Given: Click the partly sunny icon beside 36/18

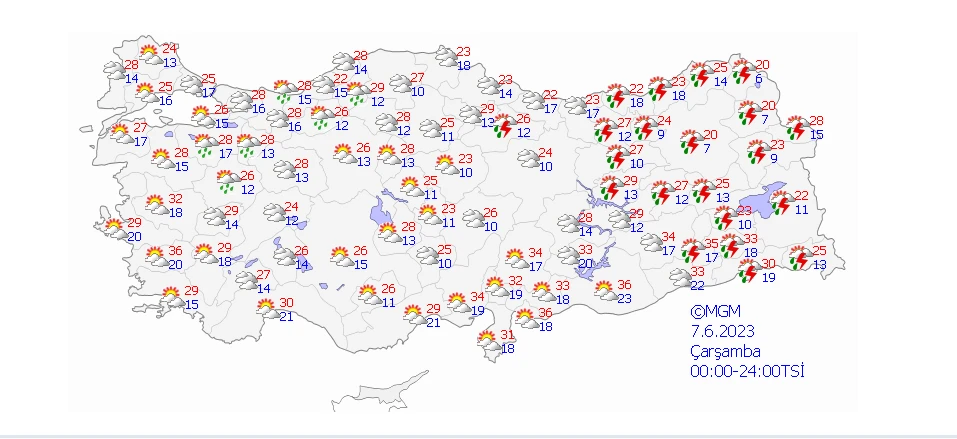Looking at the screenshot, I should click(x=526, y=319).
